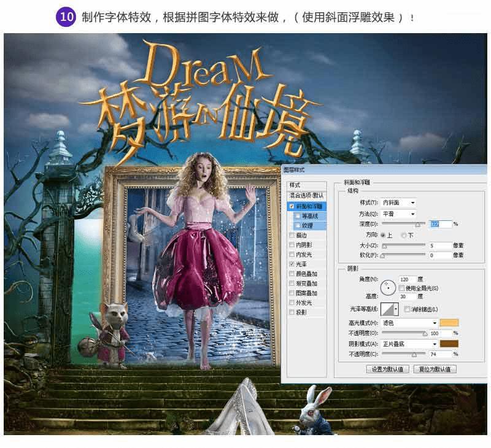This screenshot has width=491, height=448.
Task: Open the 高光模式 滤色 dropdown
Action: coord(409,322)
